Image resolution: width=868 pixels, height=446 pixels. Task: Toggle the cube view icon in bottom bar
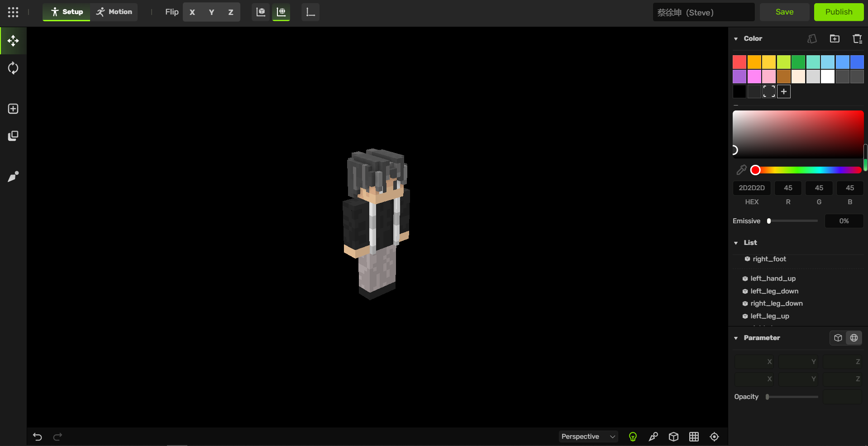(673, 436)
